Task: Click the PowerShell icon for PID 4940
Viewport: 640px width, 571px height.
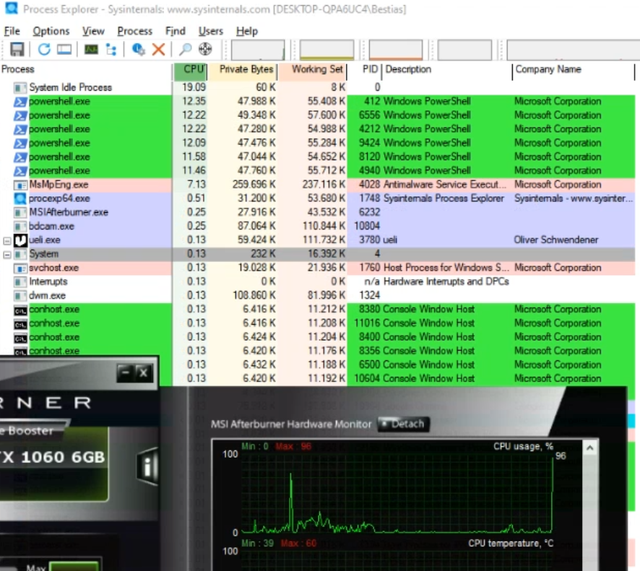Action: point(20,171)
